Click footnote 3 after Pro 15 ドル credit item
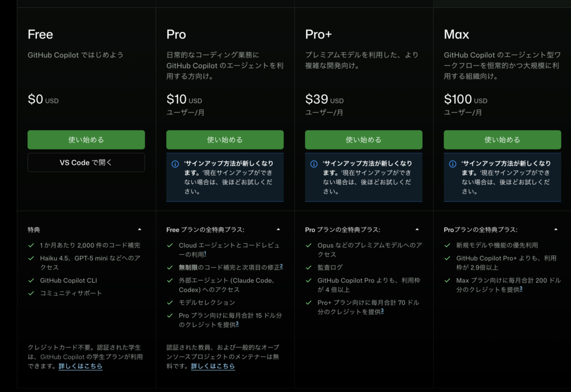 click(x=237, y=323)
